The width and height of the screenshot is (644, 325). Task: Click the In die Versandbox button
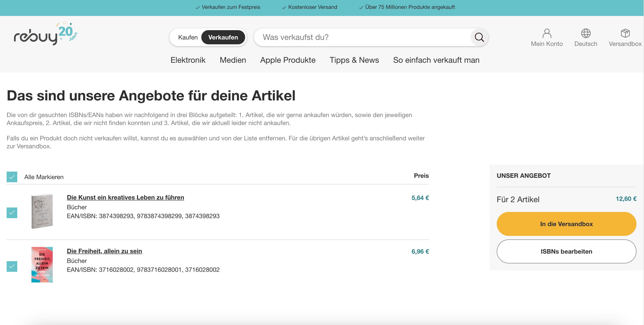coord(566,224)
